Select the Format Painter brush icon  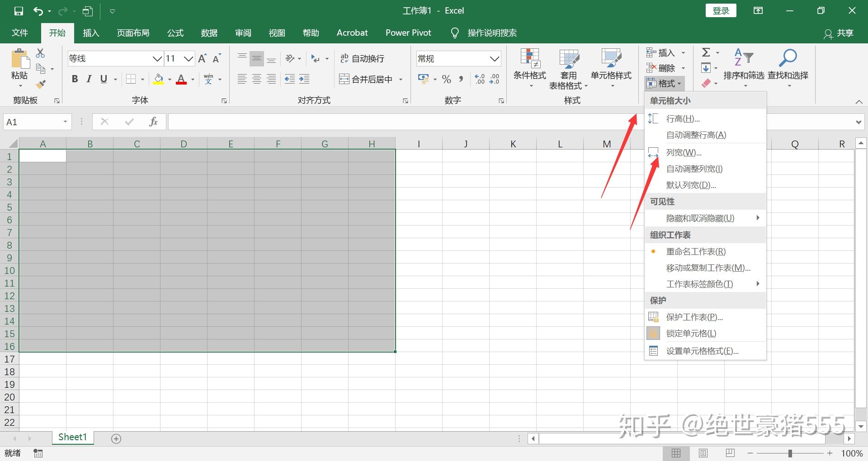tap(41, 84)
